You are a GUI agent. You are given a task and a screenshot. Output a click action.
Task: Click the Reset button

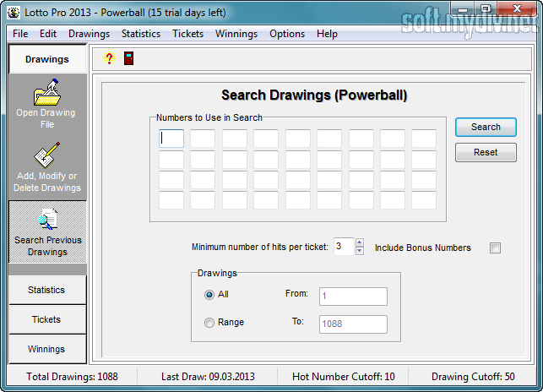tap(486, 152)
